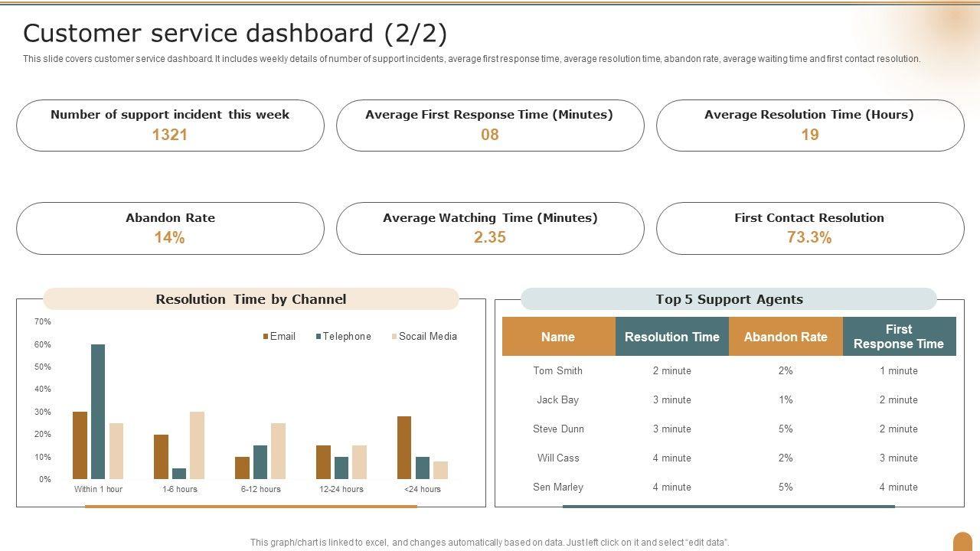Click the Socail Media legend swatch
The width and height of the screenshot is (980, 551).
394,337
